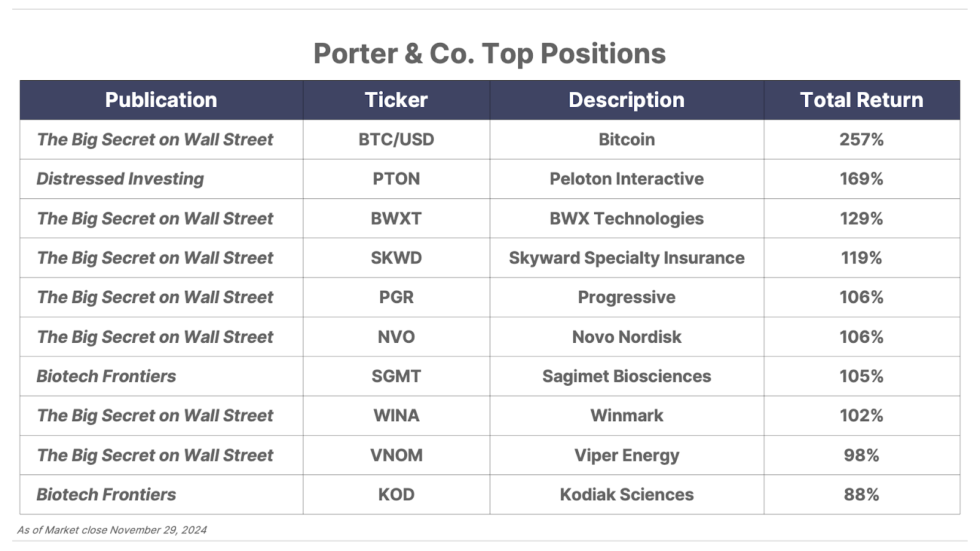The height and width of the screenshot is (551, 980).
Task: Select the BWX Technologies description cell
Action: click(x=627, y=219)
